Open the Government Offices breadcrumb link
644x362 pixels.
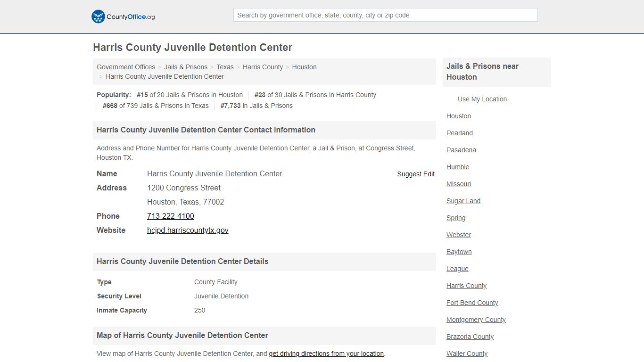point(126,67)
